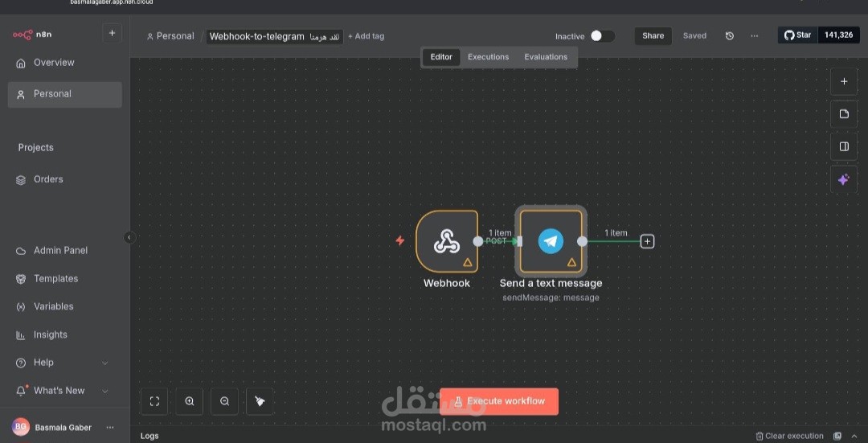The height and width of the screenshot is (443, 868).
Task: Zoom in on the canvas
Action: [x=190, y=401]
